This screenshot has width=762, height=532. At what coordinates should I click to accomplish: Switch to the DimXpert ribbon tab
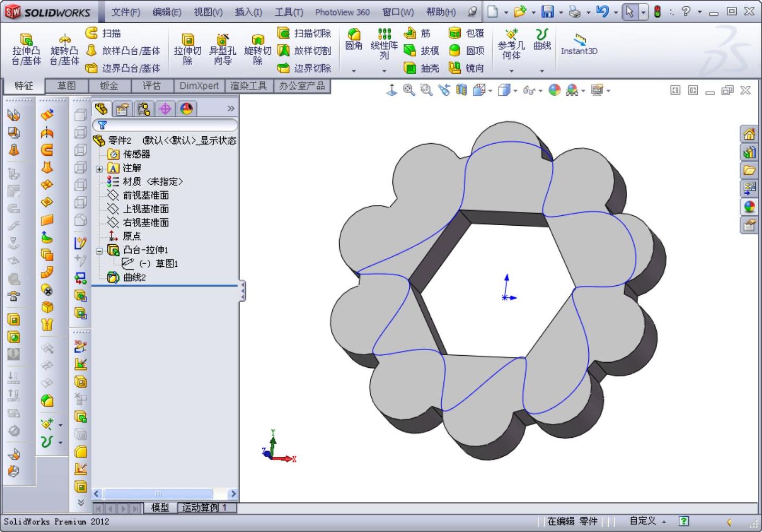click(199, 86)
